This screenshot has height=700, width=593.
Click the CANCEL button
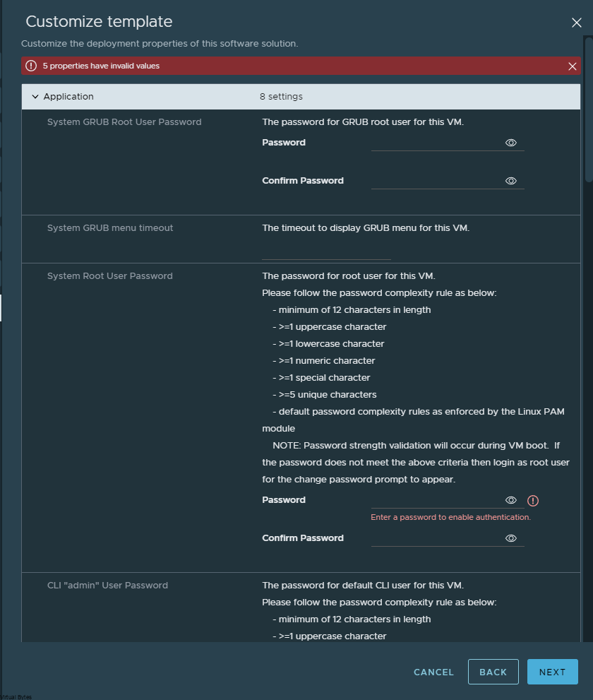pyautogui.click(x=433, y=672)
